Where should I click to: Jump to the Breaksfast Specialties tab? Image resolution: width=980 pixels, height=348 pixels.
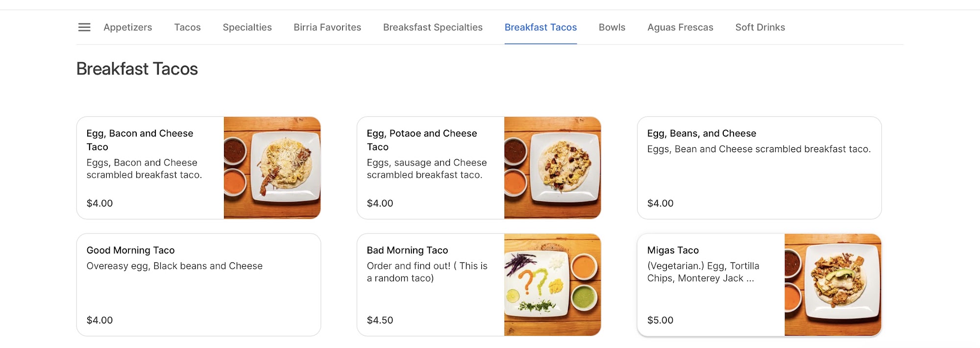[x=433, y=27]
